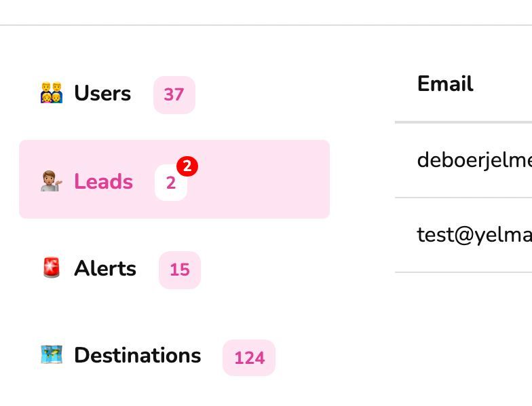
Task: Open the deboerjelme email lead row
Action: tap(474, 160)
